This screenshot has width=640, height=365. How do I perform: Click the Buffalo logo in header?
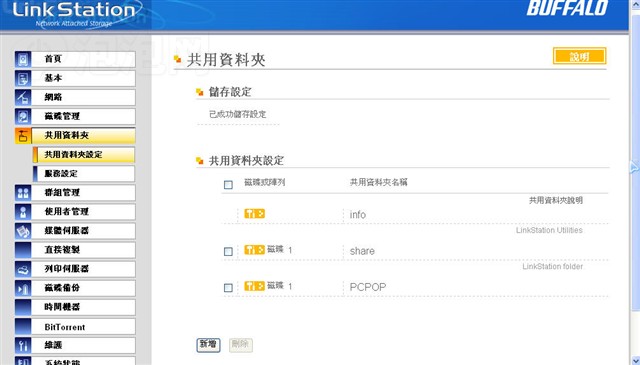[567, 8]
